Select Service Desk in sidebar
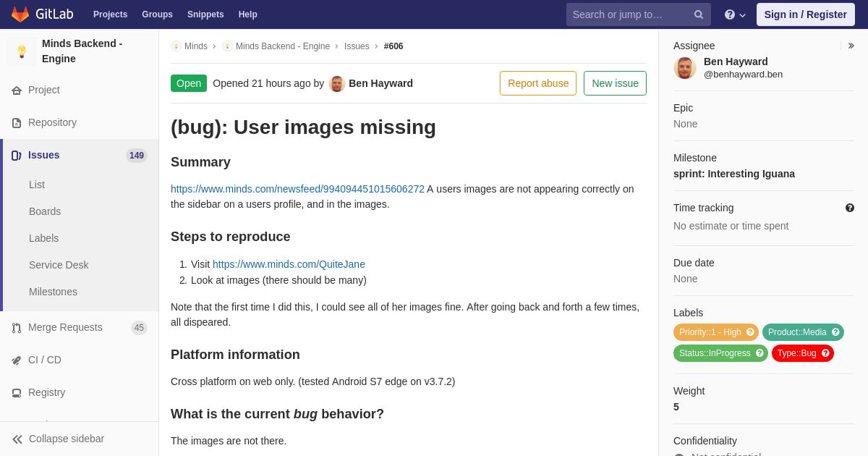868x456 pixels. 59,265
